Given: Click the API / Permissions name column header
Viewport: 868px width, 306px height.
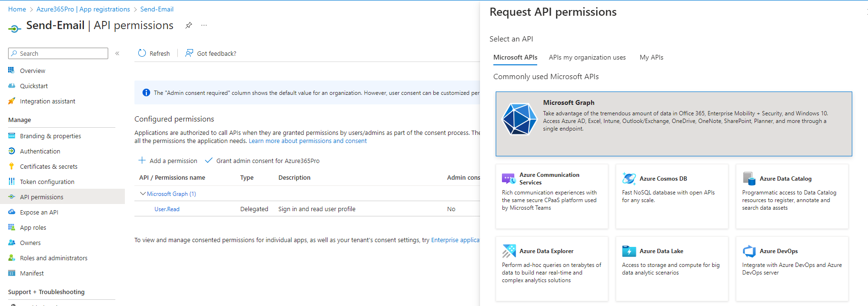Looking at the screenshot, I should pyautogui.click(x=172, y=177).
